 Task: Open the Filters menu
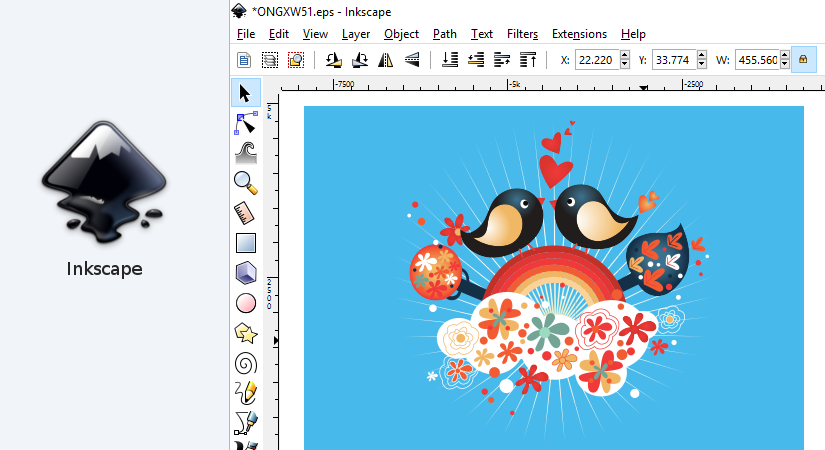522,34
